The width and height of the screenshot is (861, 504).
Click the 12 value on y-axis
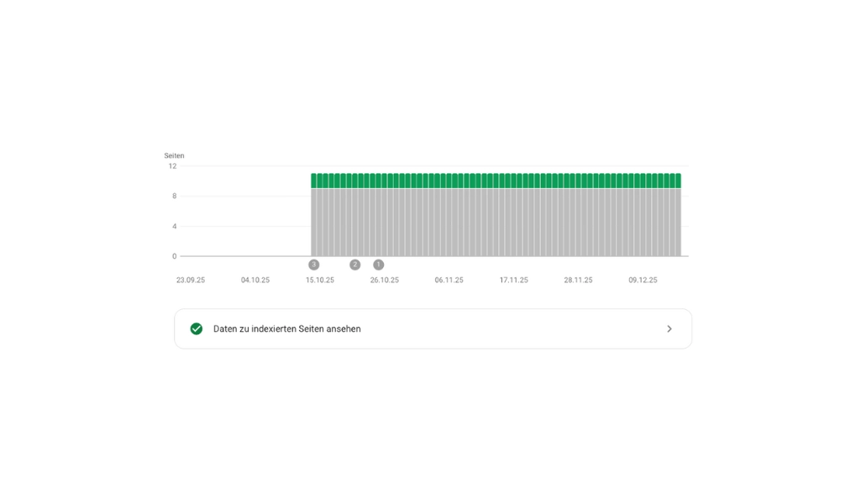tap(172, 166)
